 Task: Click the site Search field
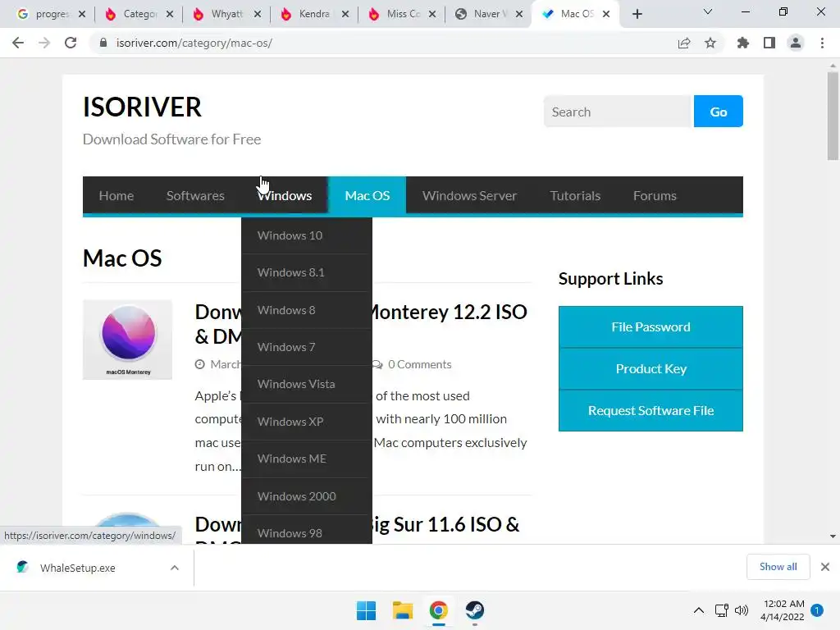[619, 112]
